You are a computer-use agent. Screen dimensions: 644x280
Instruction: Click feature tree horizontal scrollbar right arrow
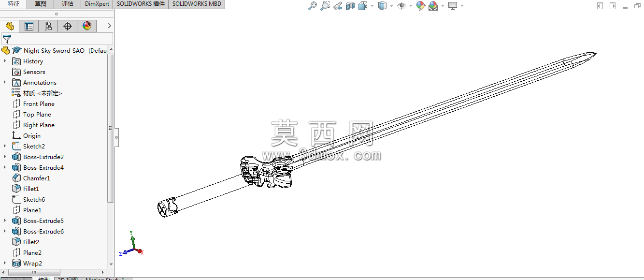click(x=103, y=272)
